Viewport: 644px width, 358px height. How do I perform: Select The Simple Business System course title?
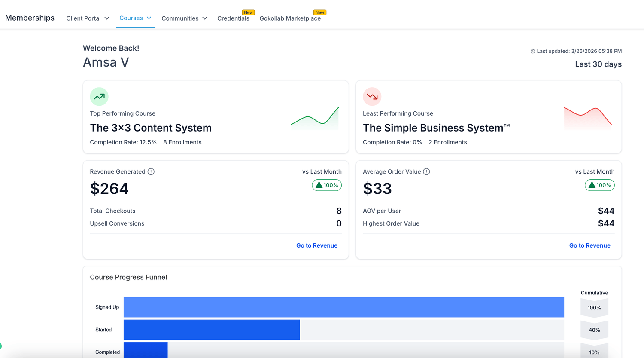pos(436,128)
